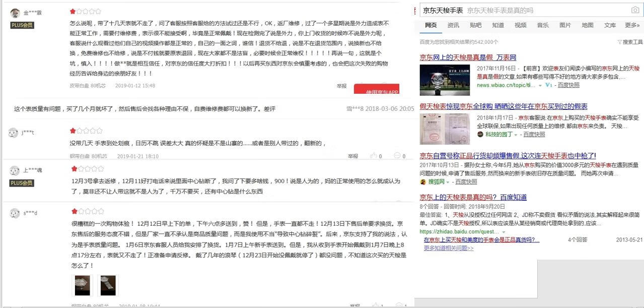Click 举报 on j***t's review
The width and height of the screenshot is (644, 308).
click(x=353, y=156)
